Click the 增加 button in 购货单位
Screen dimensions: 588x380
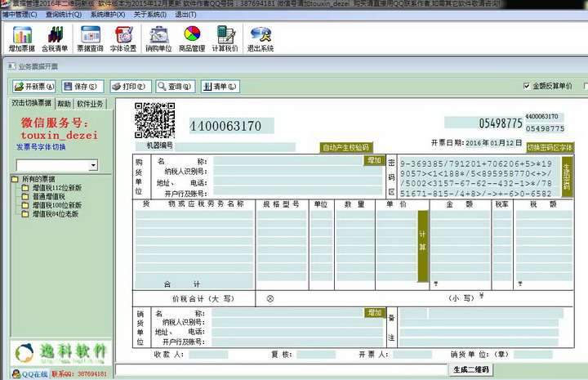tap(374, 160)
